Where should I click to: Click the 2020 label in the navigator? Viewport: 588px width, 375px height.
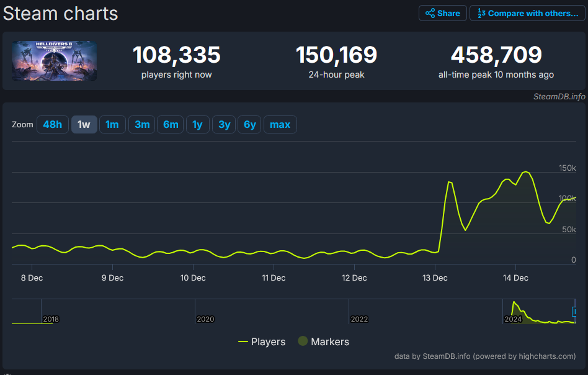point(205,319)
